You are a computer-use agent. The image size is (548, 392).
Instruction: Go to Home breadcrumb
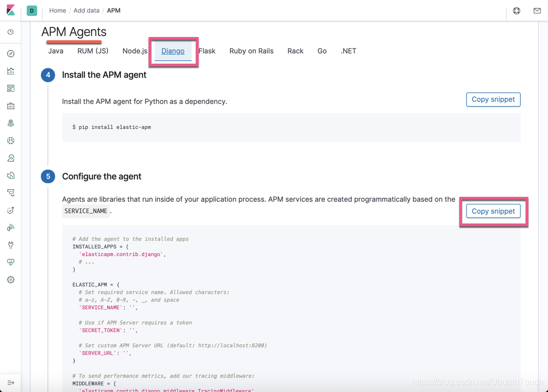coord(58,10)
